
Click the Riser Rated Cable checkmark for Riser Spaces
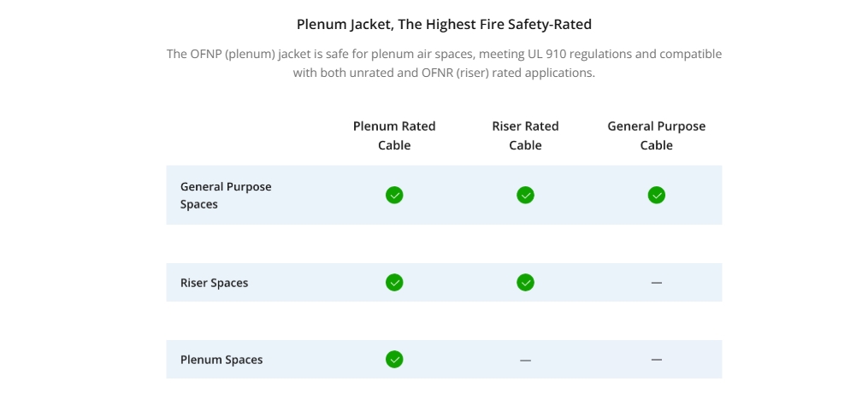(x=525, y=282)
